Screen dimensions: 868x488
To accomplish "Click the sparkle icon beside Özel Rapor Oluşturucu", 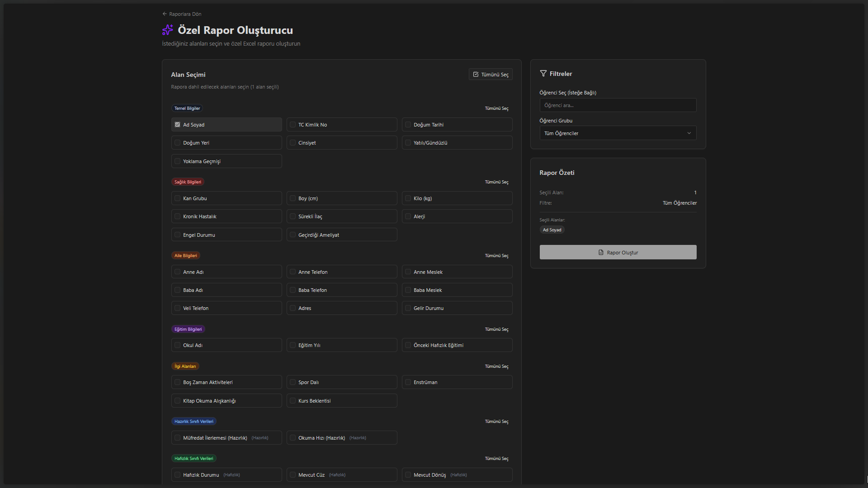I will [x=167, y=30].
